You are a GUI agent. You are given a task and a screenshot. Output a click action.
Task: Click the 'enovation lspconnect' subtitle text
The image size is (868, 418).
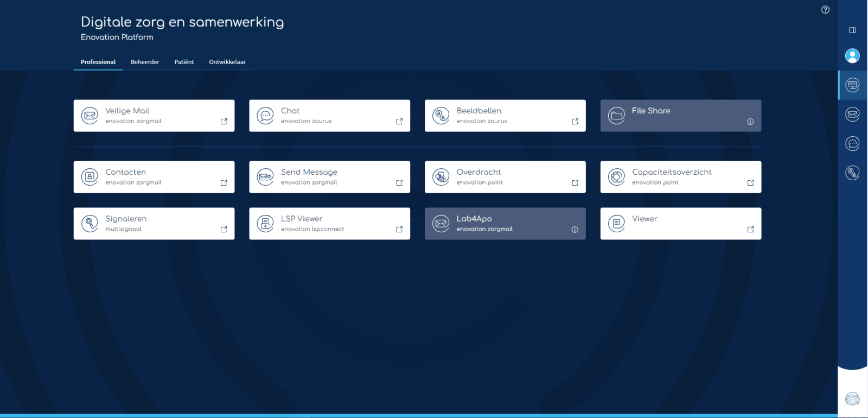click(312, 229)
